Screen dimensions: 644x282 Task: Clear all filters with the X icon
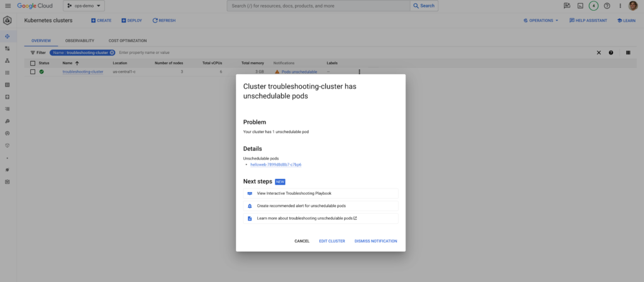pos(599,53)
